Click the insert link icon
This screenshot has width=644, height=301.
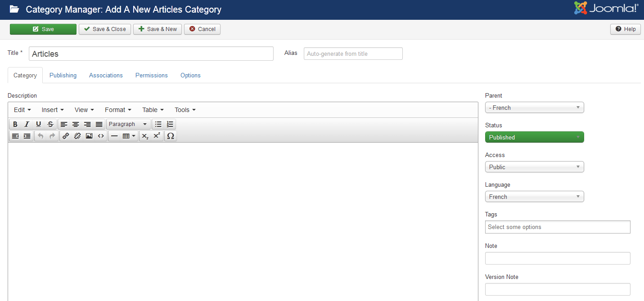point(66,136)
